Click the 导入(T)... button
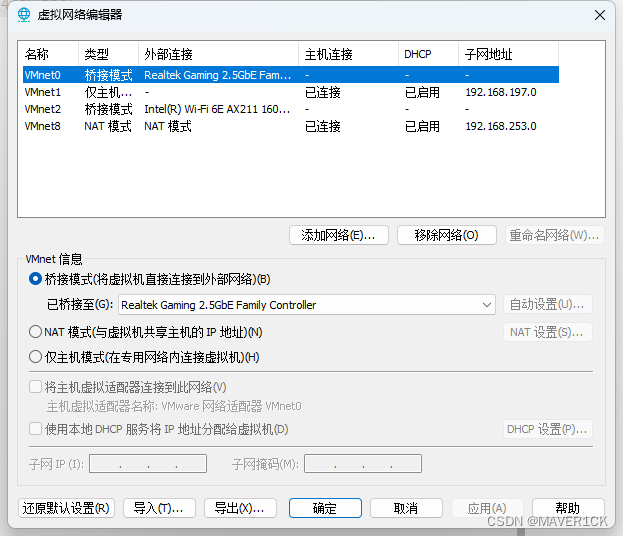This screenshot has width=623, height=536. (159, 508)
